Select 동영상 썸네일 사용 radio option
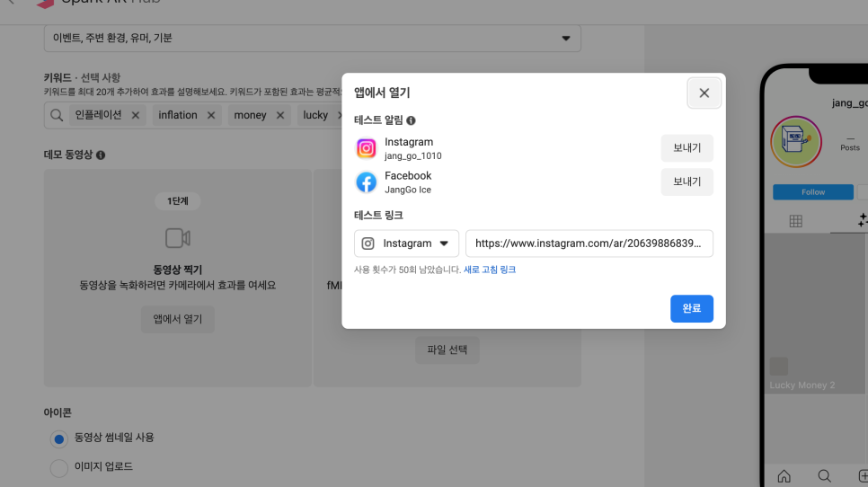 click(58, 438)
